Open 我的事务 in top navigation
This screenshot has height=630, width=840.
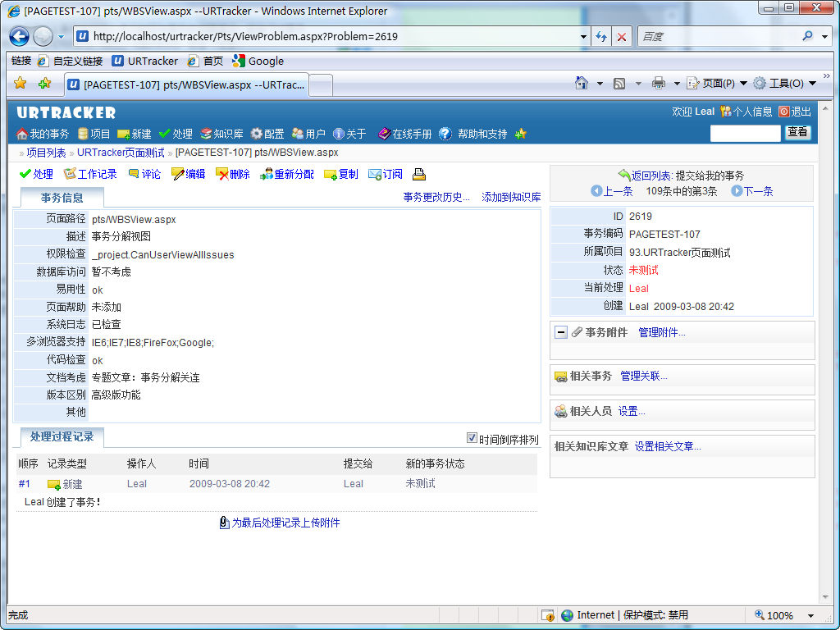click(43, 134)
